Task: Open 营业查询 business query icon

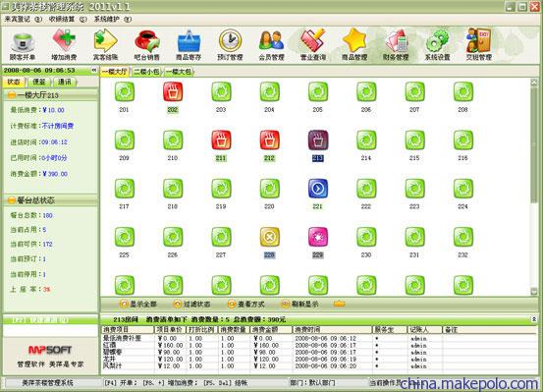Action: 313,45
